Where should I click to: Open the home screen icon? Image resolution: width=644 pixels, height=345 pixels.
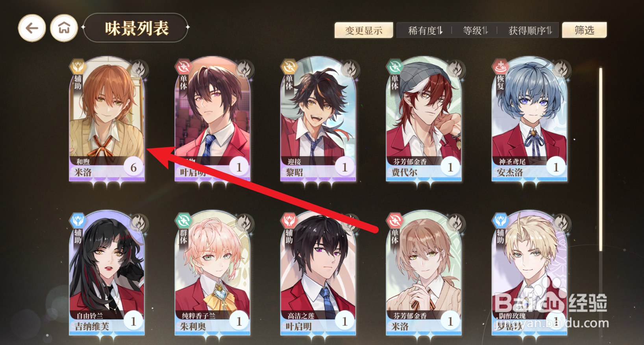(x=64, y=28)
